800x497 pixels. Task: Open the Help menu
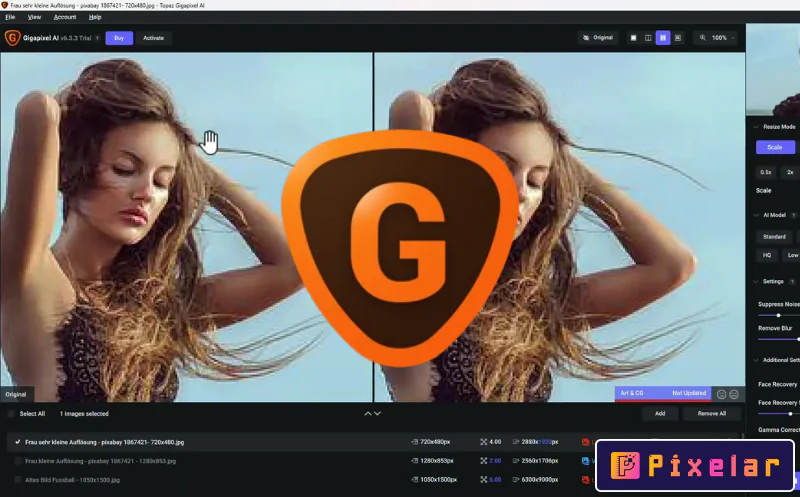pyautogui.click(x=95, y=17)
